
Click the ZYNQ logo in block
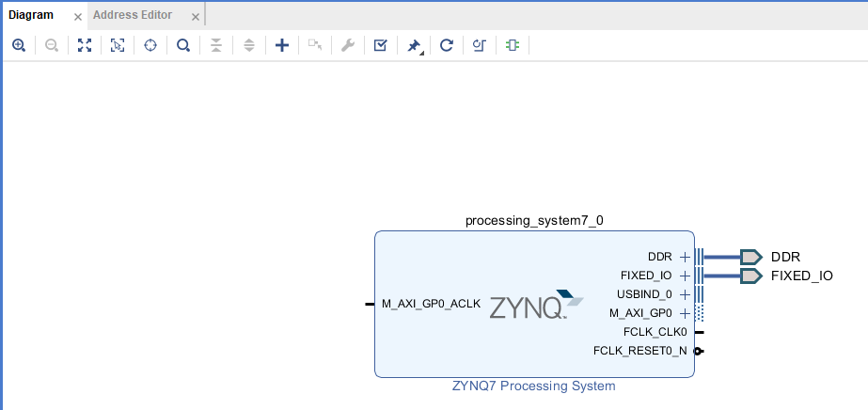click(536, 305)
